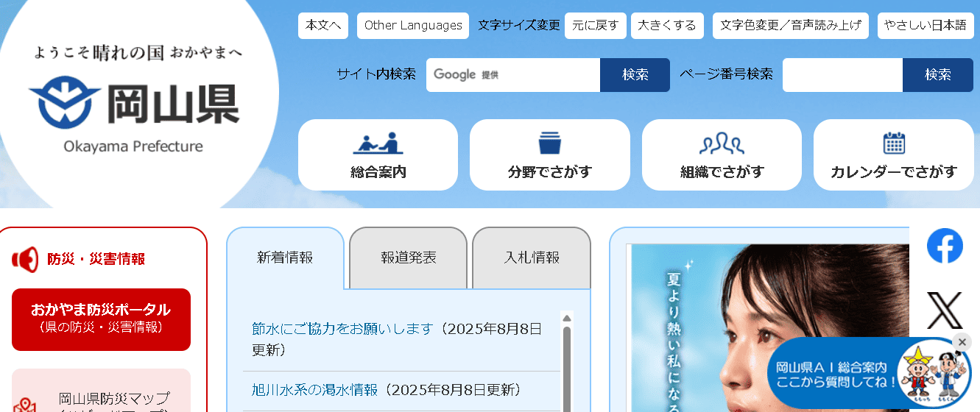Click the 防災・災害情報 megaphone icon
This screenshot has height=412, width=980.
pyautogui.click(x=25, y=259)
